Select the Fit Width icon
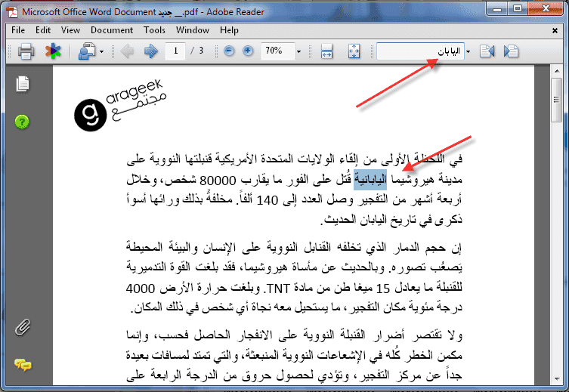The width and height of the screenshot is (569, 392). pyautogui.click(x=327, y=51)
